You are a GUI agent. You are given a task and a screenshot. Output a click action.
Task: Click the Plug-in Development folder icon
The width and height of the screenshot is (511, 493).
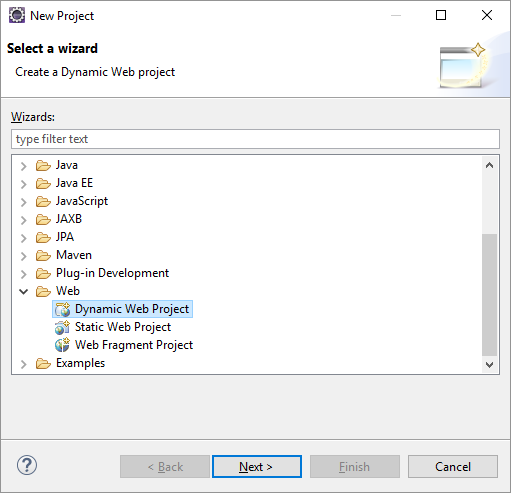(x=43, y=273)
